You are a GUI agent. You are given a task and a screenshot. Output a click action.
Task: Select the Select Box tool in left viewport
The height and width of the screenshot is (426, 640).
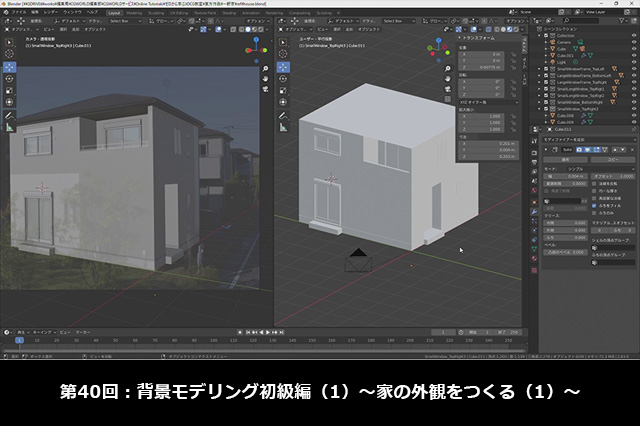click(x=10, y=42)
